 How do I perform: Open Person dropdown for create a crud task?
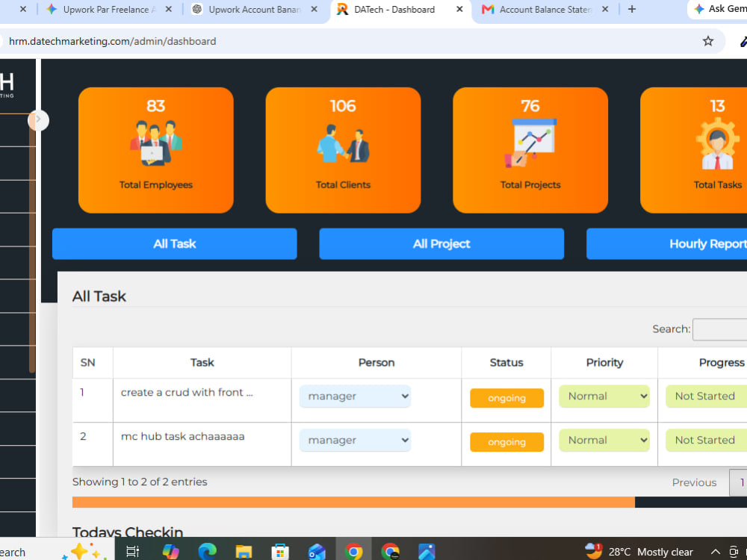tap(355, 396)
